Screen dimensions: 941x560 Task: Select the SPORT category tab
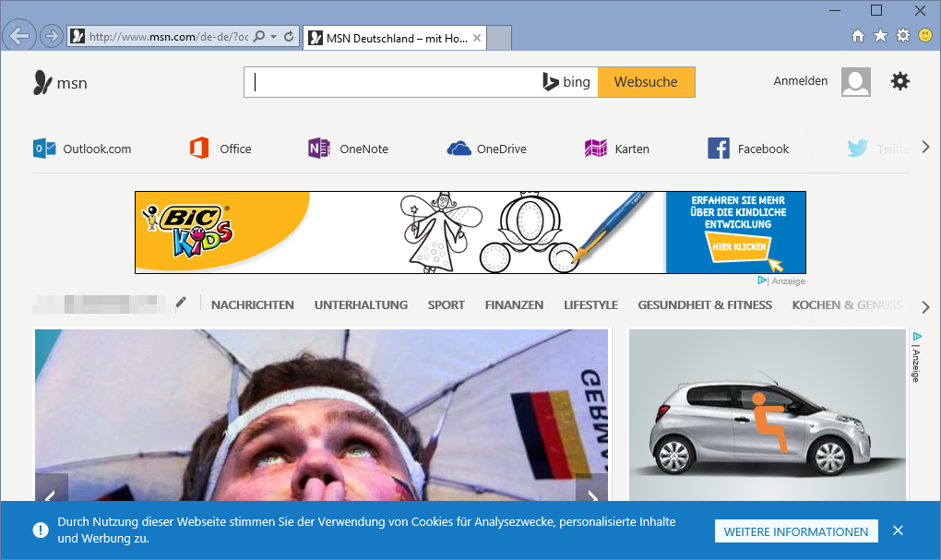click(x=446, y=304)
